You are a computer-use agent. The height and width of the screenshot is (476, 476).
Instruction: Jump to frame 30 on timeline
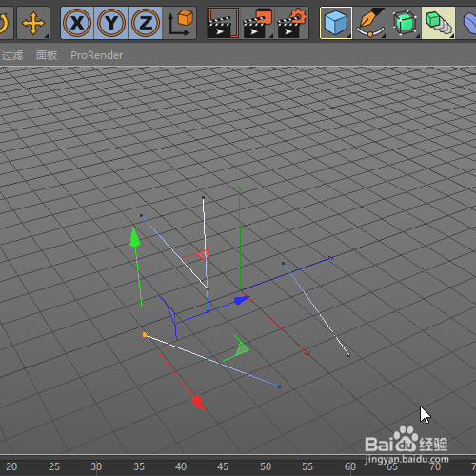96,466
